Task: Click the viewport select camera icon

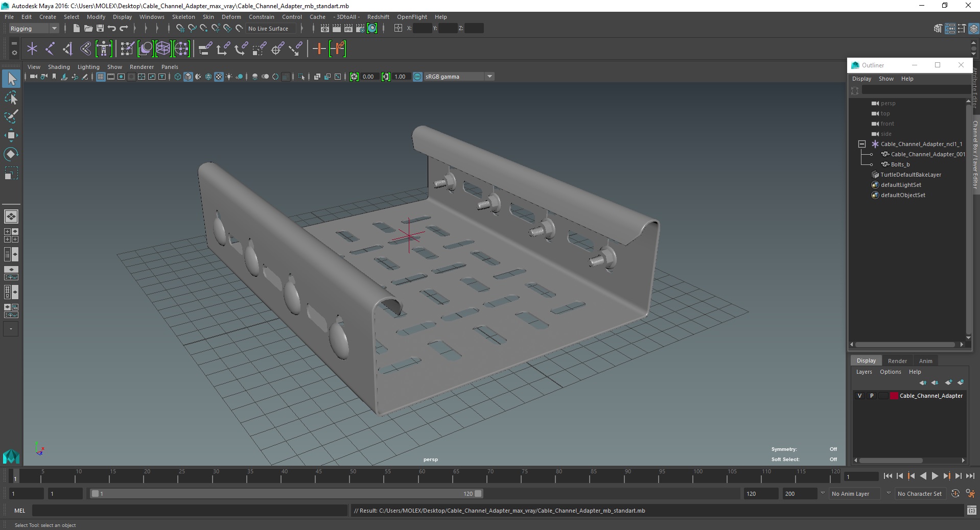Action: coord(33,77)
